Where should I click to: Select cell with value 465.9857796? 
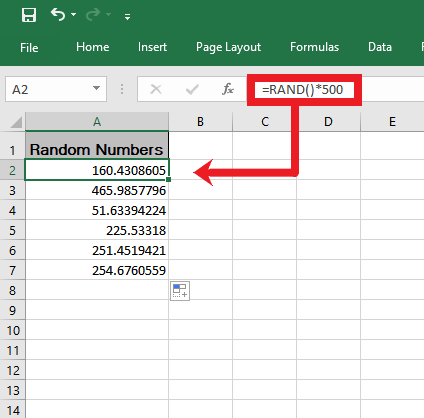(x=97, y=190)
